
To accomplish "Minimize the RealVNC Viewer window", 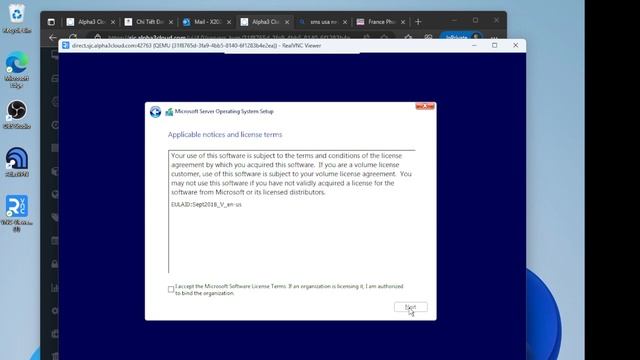I will pos(474,45).
